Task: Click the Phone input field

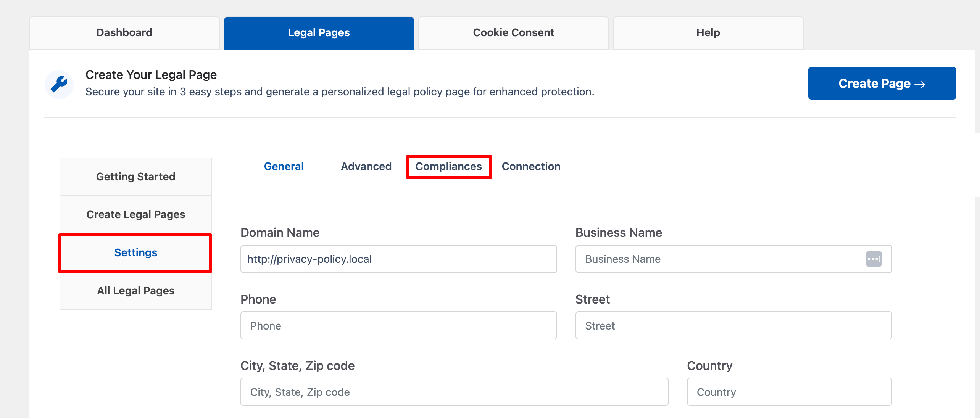Action: [398, 325]
